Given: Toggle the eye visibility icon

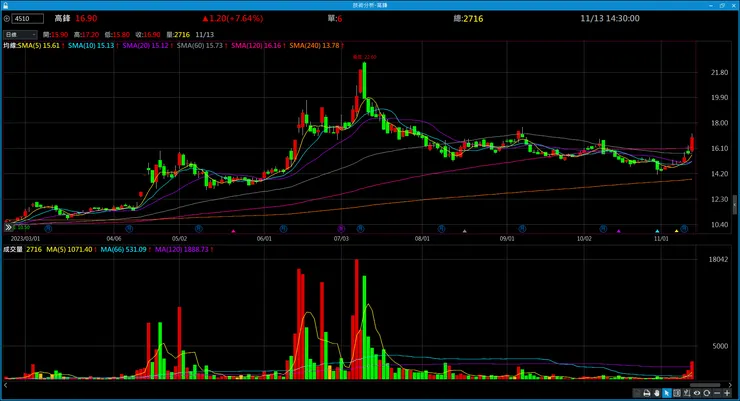Looking at the screenshot, I should (697, 393).
